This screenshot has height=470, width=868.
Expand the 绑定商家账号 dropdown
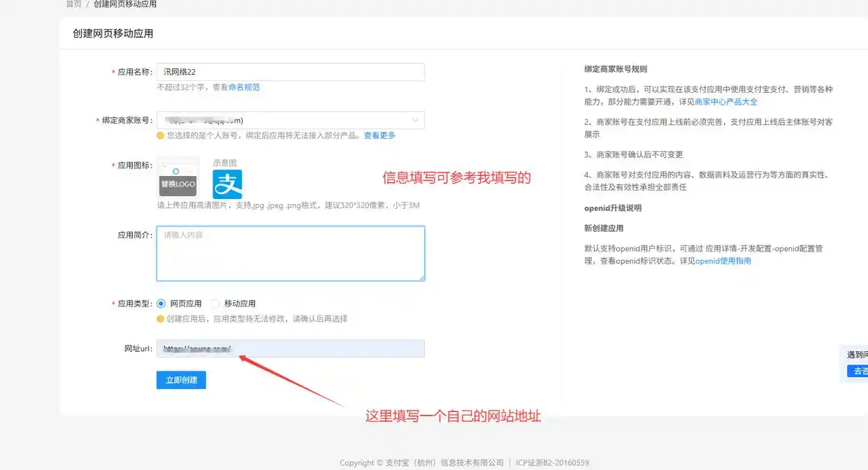click(290, 120)
